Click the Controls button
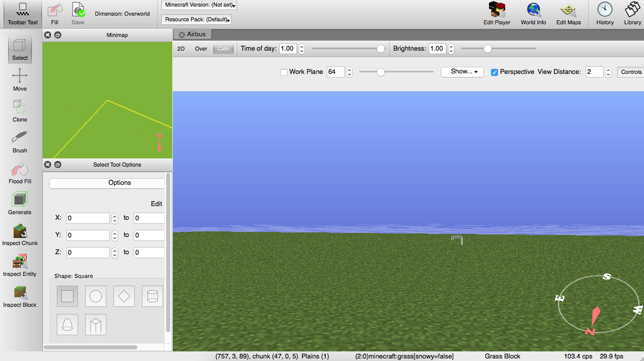644x361 pixels. tap(631, 72)
